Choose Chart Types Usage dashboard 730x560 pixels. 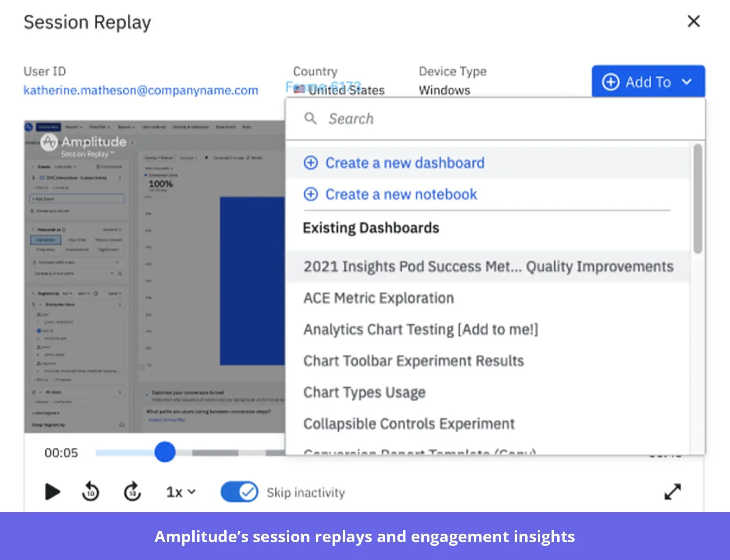(488, 392)
